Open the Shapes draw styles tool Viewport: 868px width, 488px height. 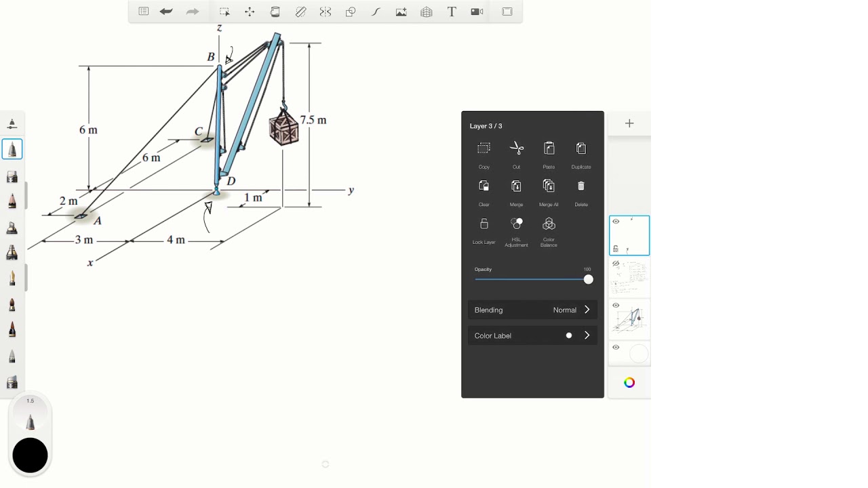(351, 12)
